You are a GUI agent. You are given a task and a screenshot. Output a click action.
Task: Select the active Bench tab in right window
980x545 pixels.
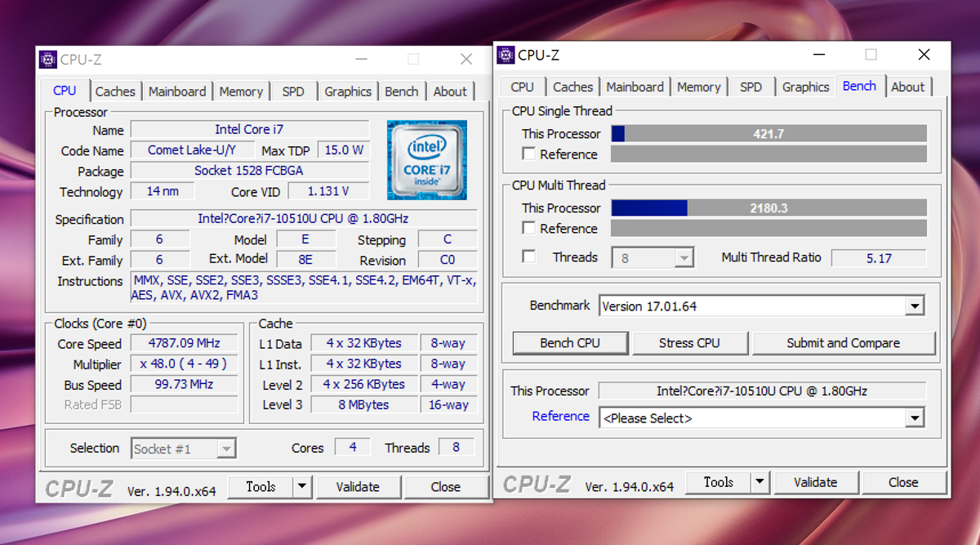click(859, 86)
